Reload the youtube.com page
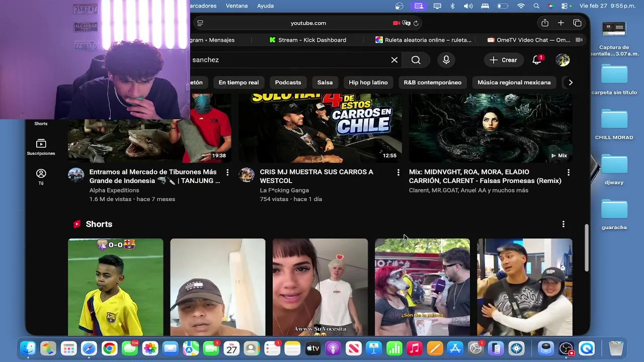The width and height of the screenshot is (644, 362). [416, 23]
